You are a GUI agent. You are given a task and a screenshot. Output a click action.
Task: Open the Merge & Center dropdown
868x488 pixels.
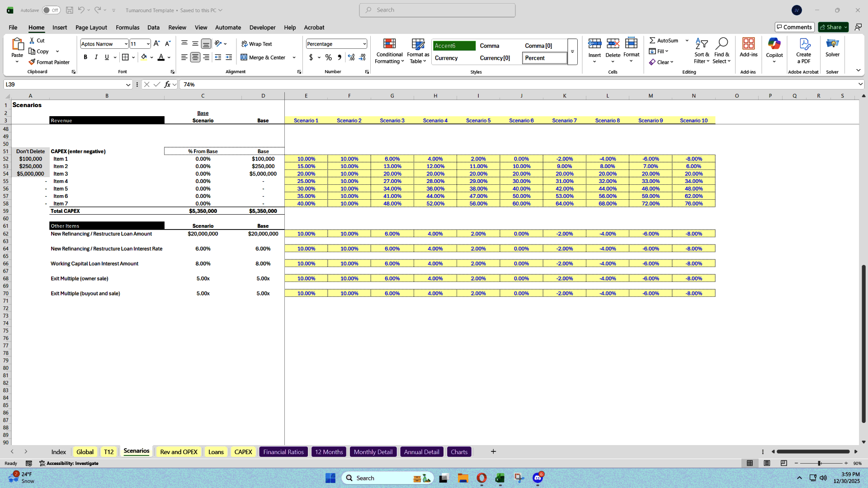click(294, 57)
